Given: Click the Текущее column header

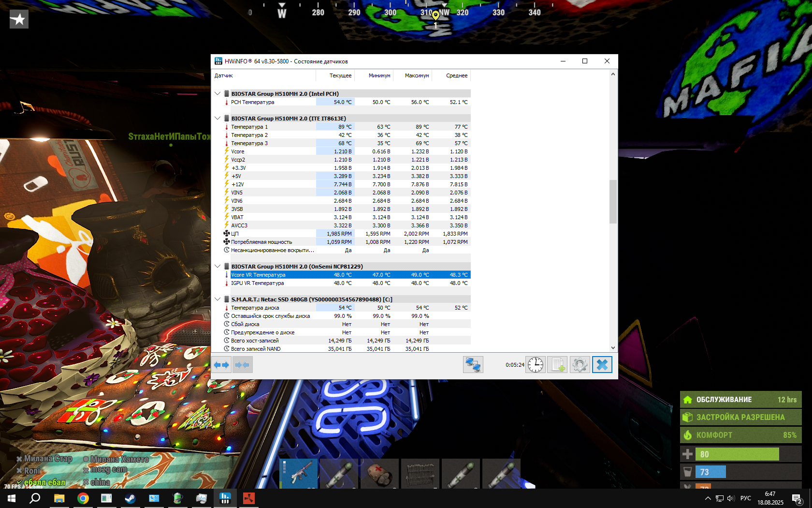Looking at the screenshot, I should click(340, 76).
